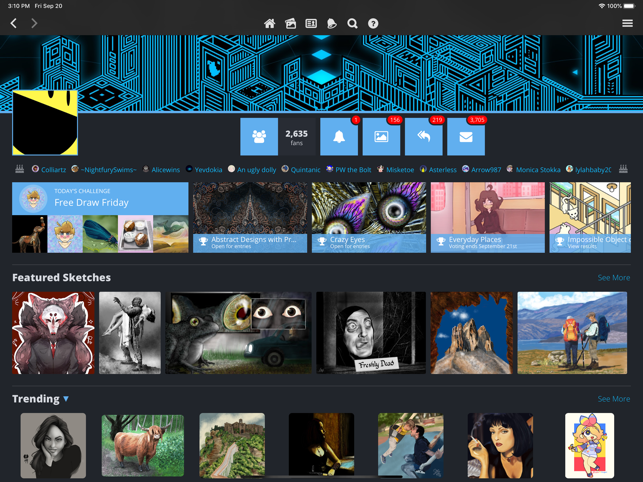Open Today's Challenge Free Draw Friday
The height and width of the screenshot is (482, 643).
pos(100,199)
